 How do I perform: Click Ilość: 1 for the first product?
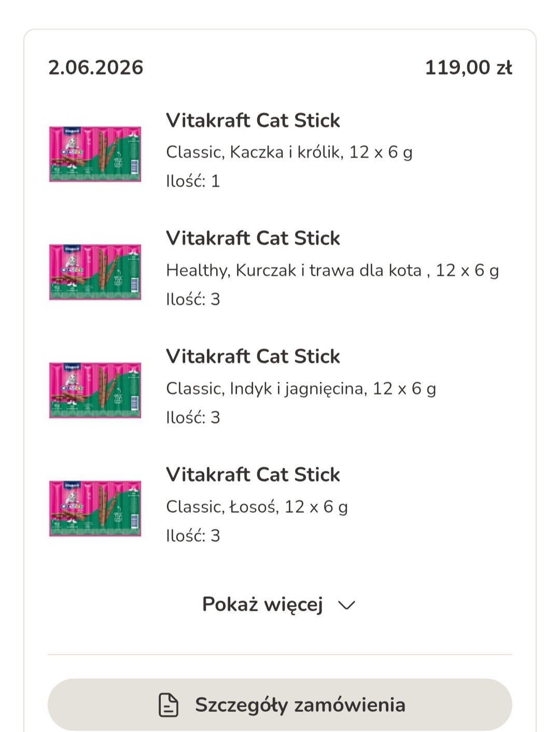tap(193, 181)
